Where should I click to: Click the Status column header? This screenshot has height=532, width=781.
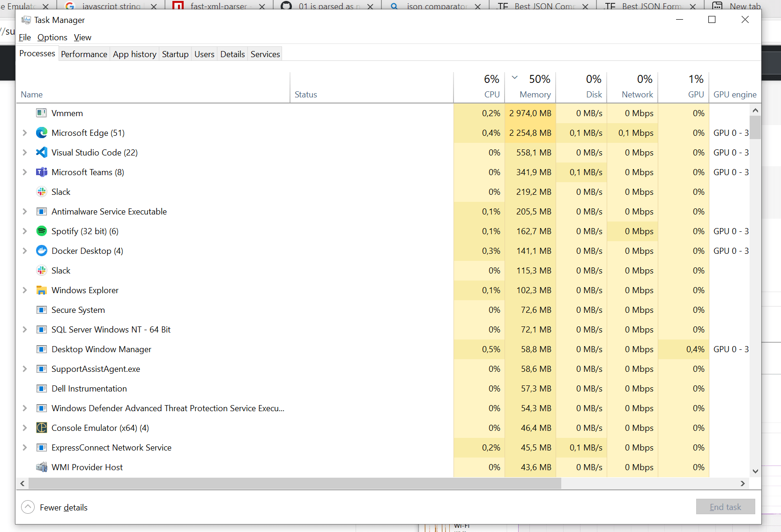pyautogui.click(x=372, y=88)
